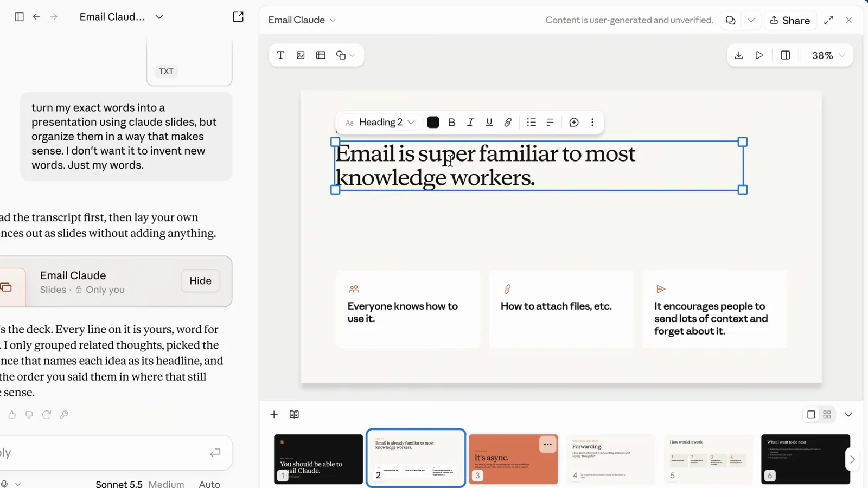The width and height of the screenshot is (868, 488).
Task: Toggle the side panel layout icon
Action: pos(785,55)
